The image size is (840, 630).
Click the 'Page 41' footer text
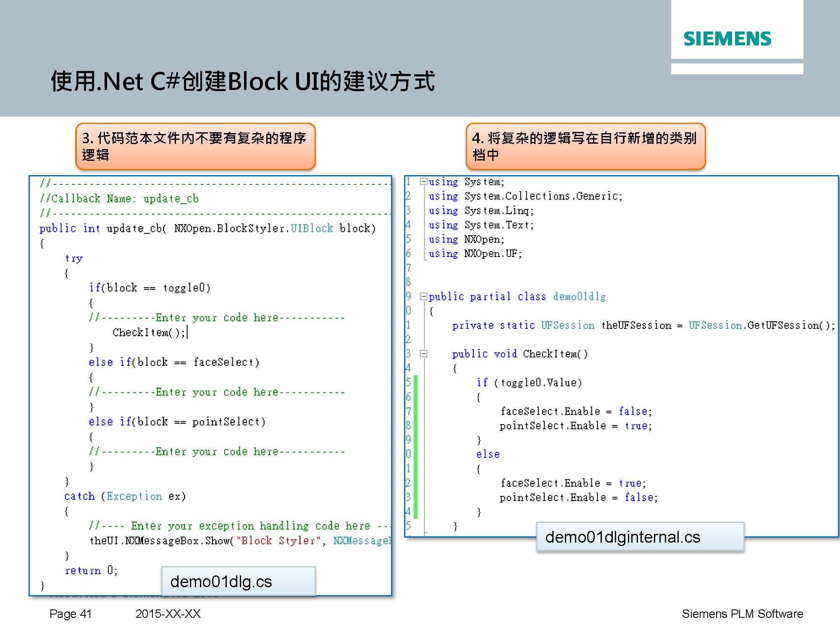[71, 614]
